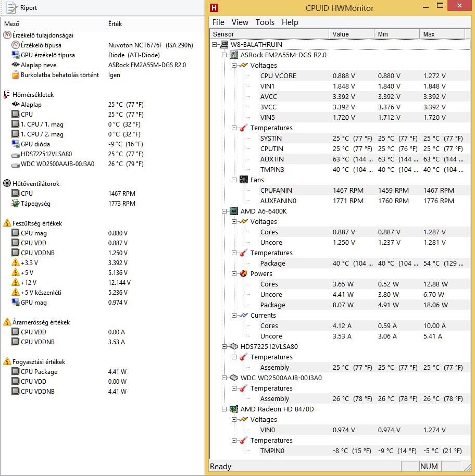Open the File menu

coord(218,22)
